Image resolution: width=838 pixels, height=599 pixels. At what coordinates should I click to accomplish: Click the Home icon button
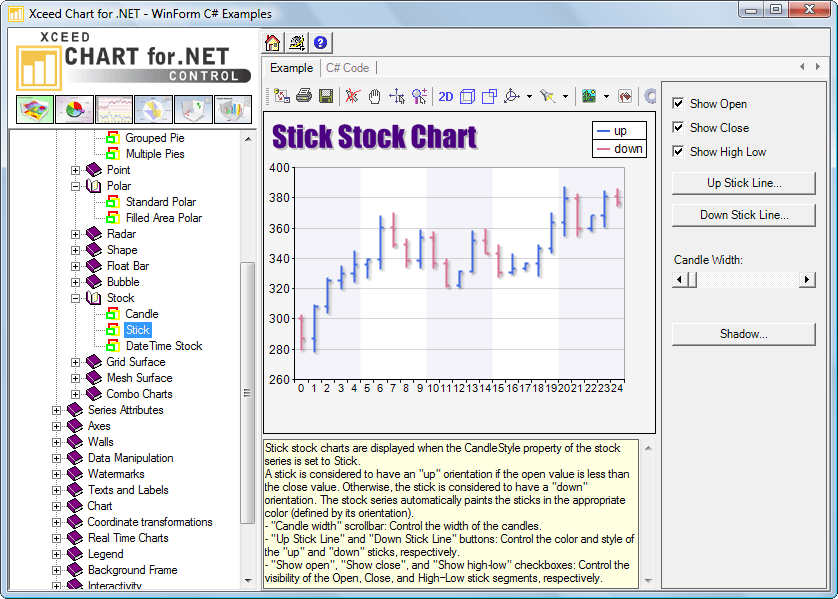[273, 43]
